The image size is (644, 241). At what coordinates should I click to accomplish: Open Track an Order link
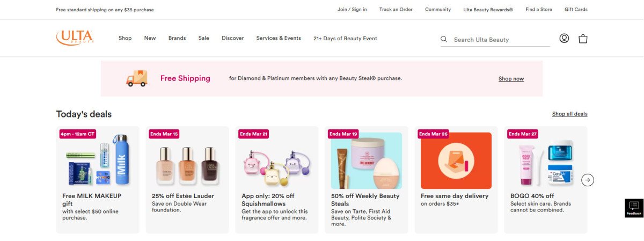[396, 10]
